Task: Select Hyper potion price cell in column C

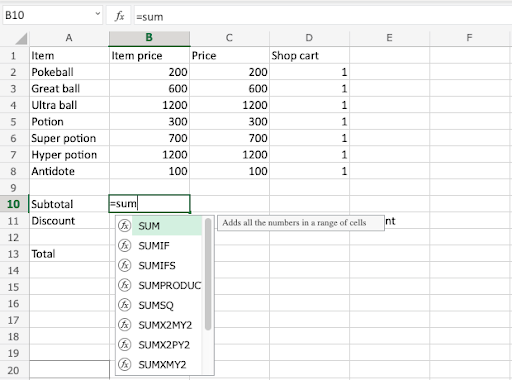Action: pos(229,155)
